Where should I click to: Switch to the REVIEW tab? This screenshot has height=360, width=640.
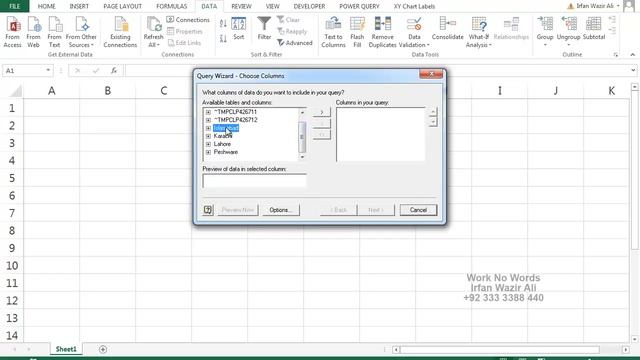pyautogui.click(x=241, y=6)
